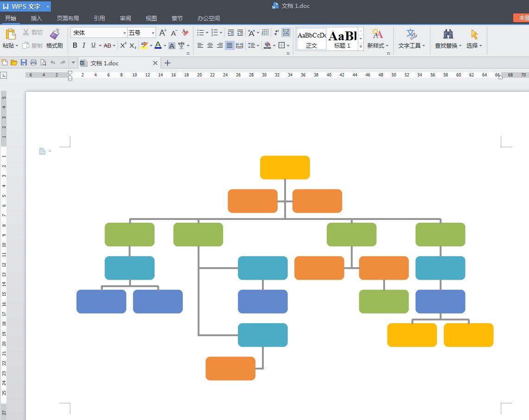Open the quick access toolbar customize arrow
The image size is (529, 420).
(73, 63)
